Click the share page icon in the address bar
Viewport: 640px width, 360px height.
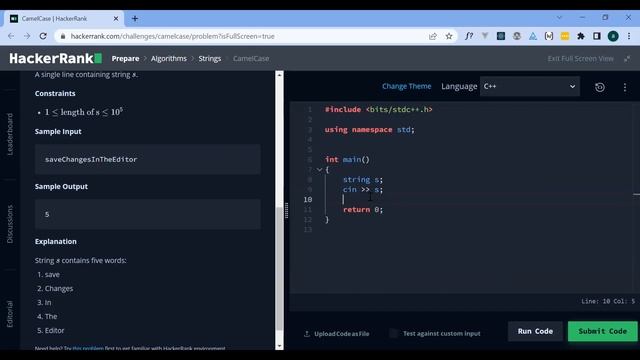(433, 36)
